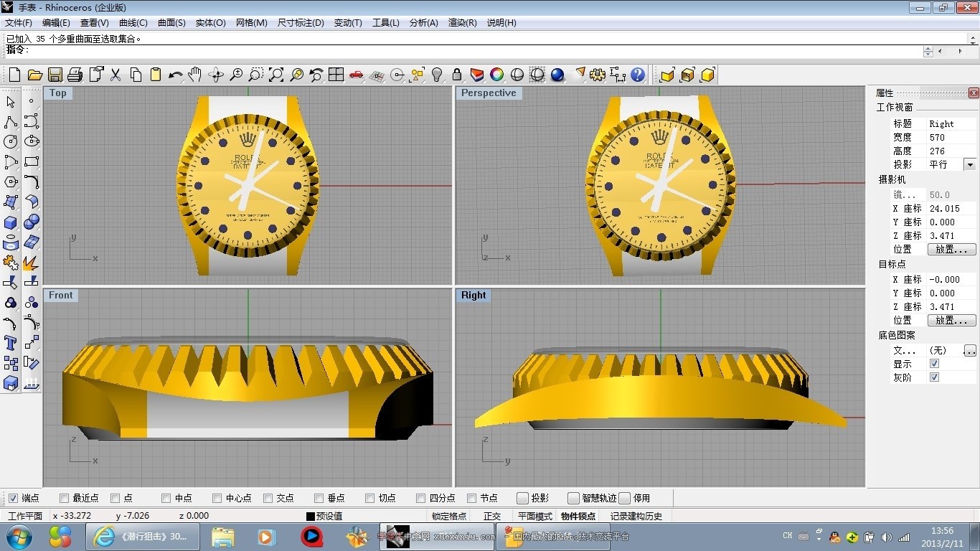Click the color wheel icon
The height and width of the screenshot is (551, 980).
tap(497, 75)
